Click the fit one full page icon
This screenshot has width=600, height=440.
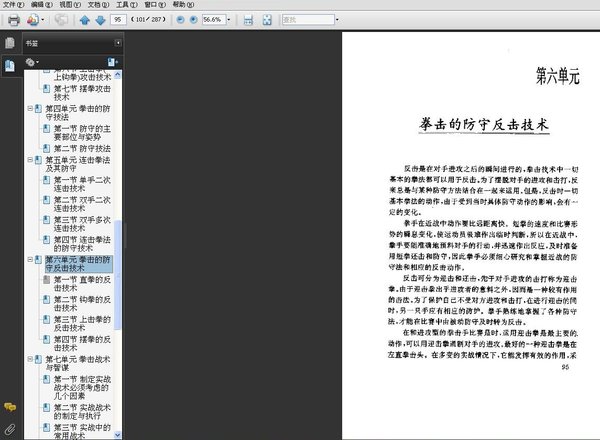click(x=267, y=20)
